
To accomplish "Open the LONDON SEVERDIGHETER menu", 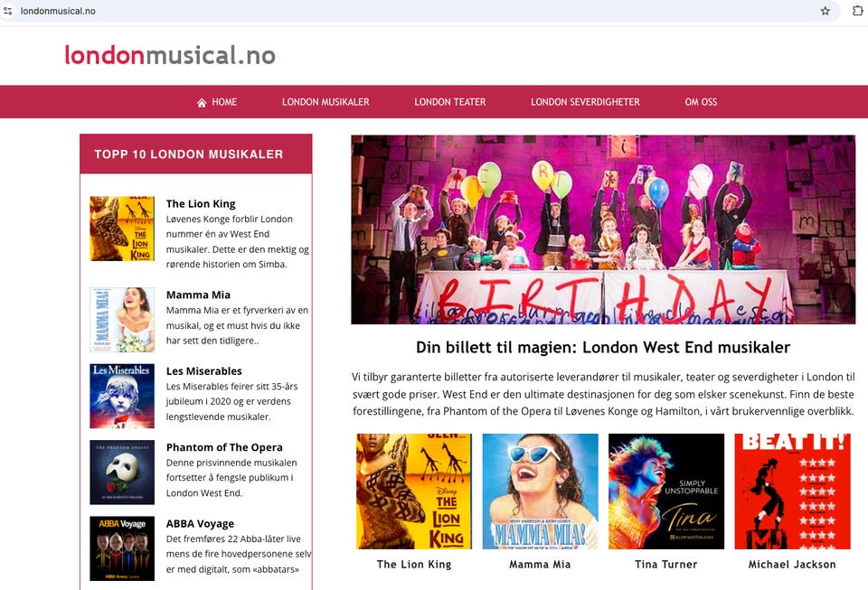I will tap(585, 102).
